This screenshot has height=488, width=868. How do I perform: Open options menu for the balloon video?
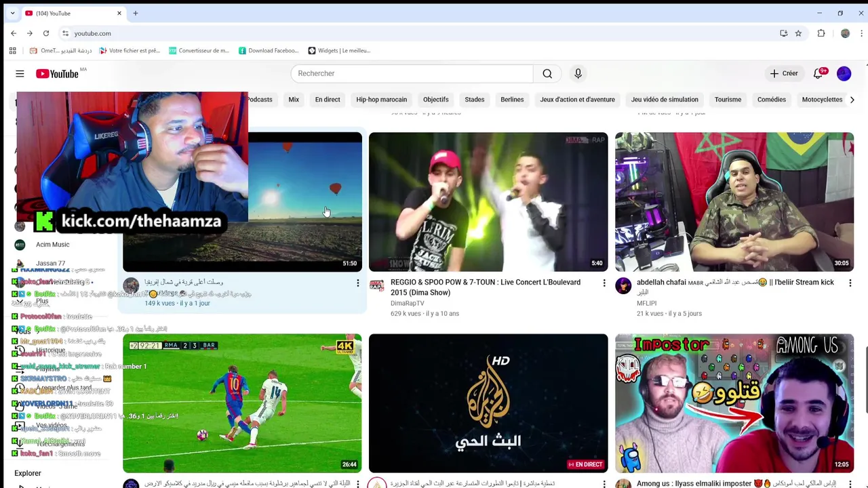point(358,283)
